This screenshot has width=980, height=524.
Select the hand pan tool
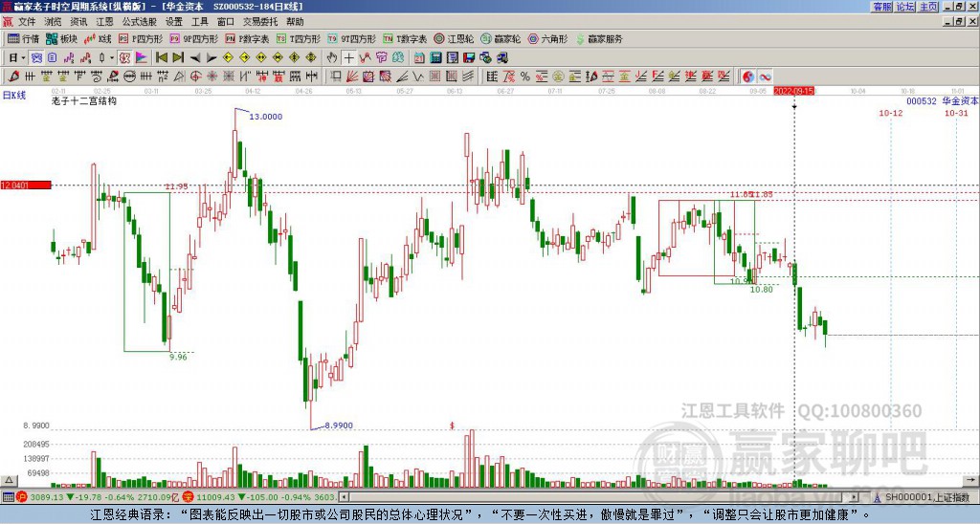332,58
